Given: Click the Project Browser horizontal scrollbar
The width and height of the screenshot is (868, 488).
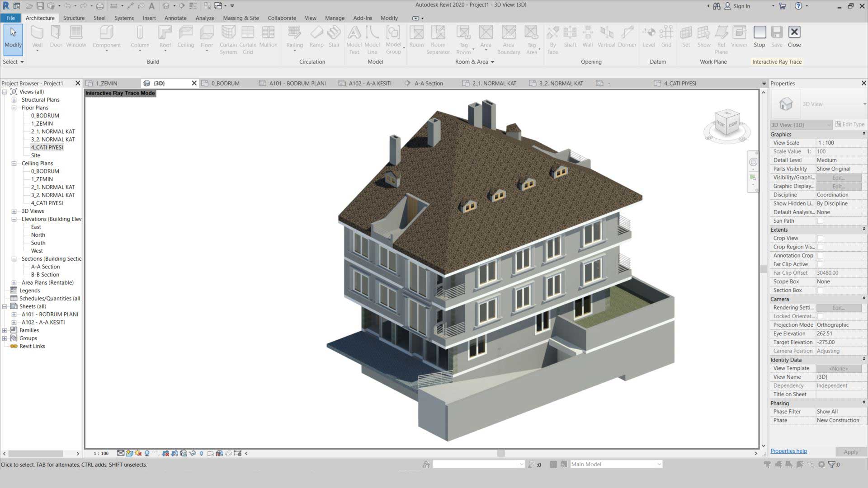Looking at the screenshot, I should (x=36, y=453).
